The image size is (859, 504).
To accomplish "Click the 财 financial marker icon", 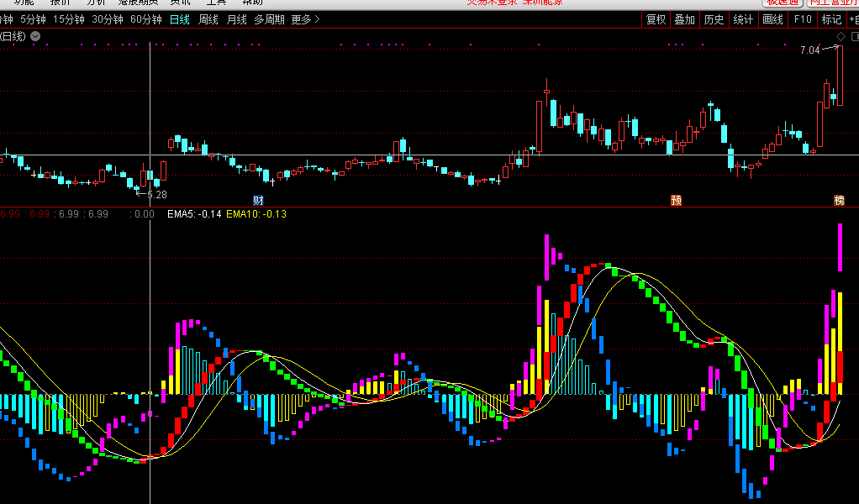I will tap(259, 200).
